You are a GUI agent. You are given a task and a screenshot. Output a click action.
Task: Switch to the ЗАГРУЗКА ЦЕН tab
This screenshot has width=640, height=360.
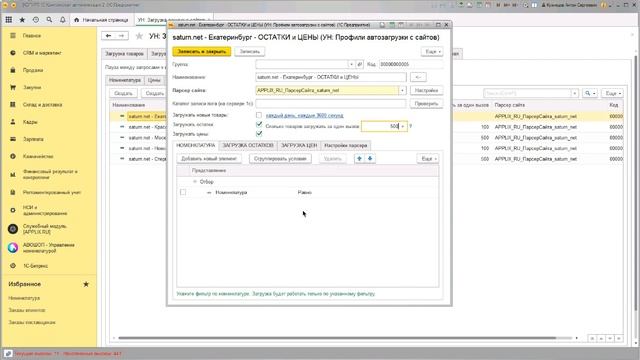point(299,145)
